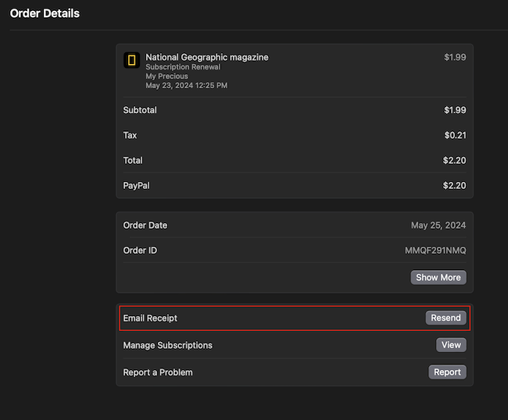Click the National Geographic app icon
The image size is (508, 420).
click(x=132, y=60)
